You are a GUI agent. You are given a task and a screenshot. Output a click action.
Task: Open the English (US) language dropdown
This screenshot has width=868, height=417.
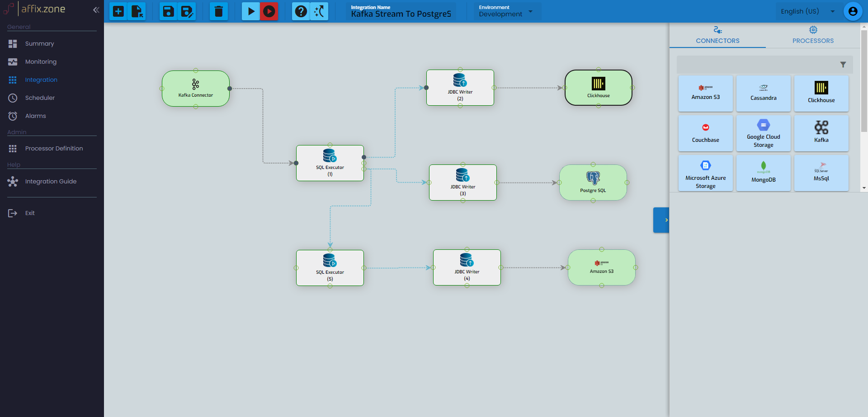click(x=807, y=11)
